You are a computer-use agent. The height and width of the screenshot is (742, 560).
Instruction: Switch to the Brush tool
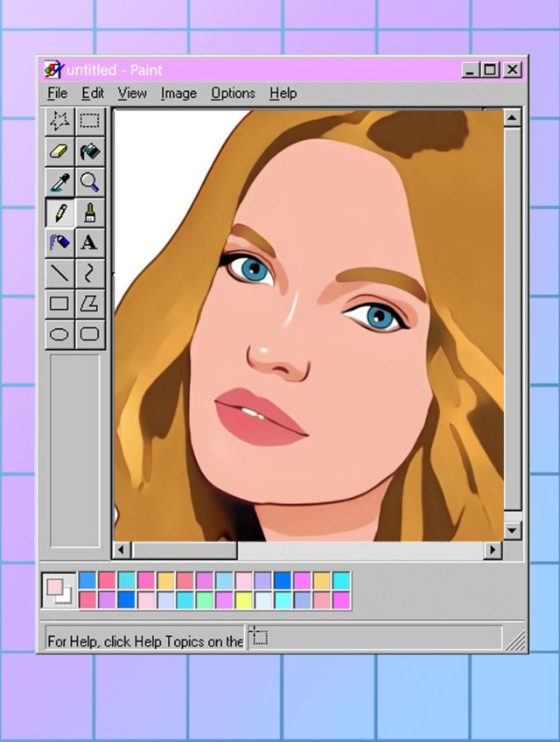click(89, 213)
